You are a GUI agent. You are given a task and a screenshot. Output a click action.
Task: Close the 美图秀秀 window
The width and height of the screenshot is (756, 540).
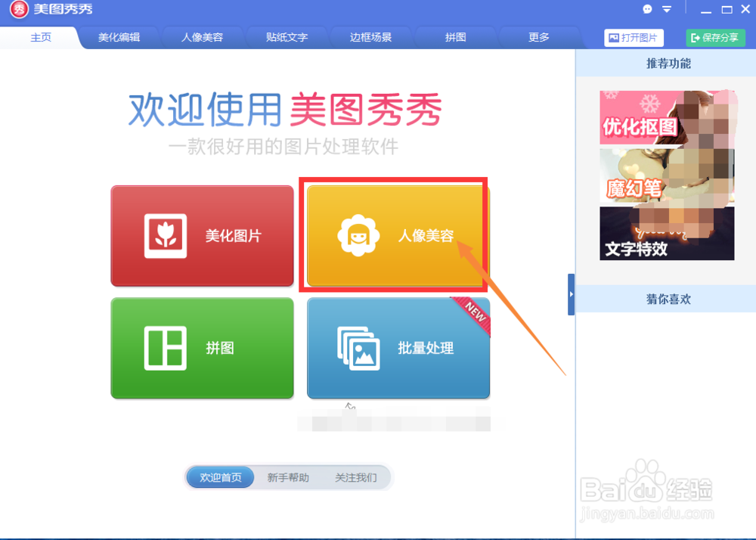[x=745, y=9]
